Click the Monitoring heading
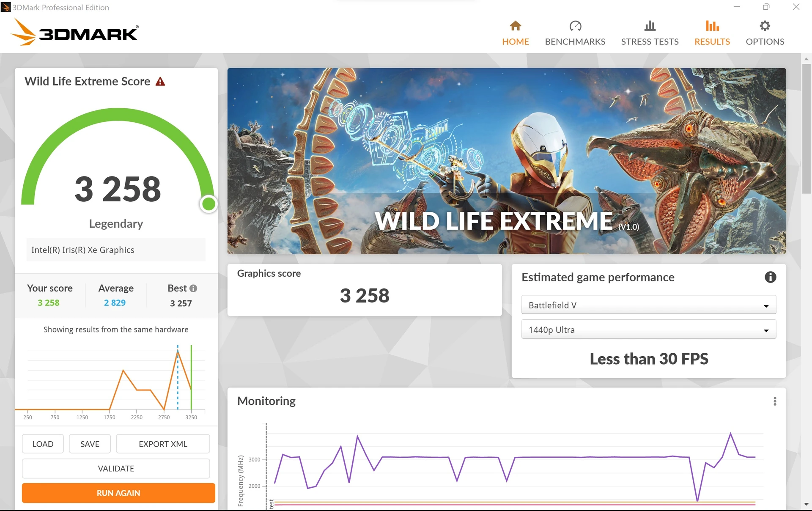The image size is (812, 511). [266, 401]
